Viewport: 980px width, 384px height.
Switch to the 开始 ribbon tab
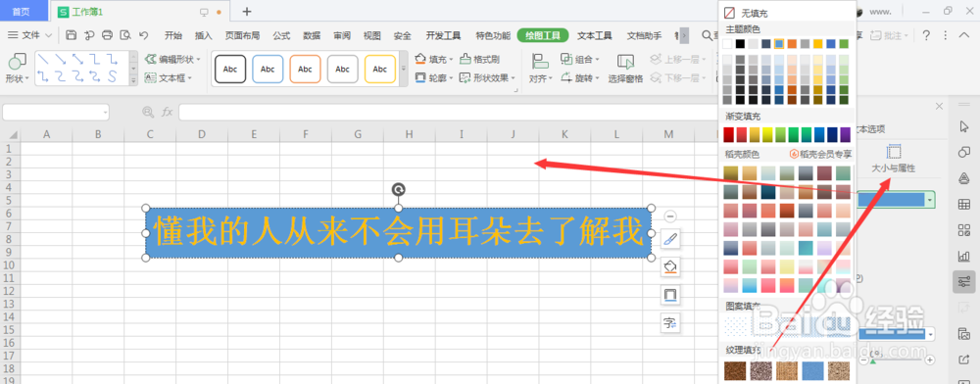tap(173, 35)
